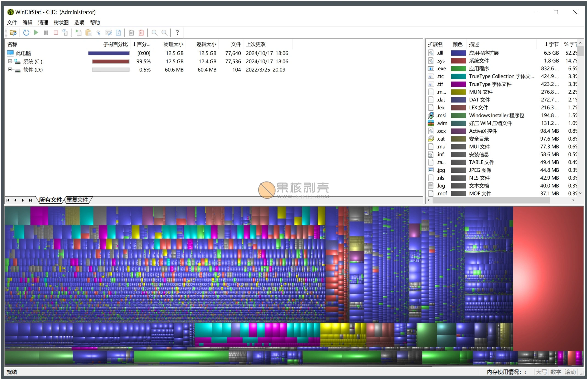This screenshot has height=380, width=588.
Task: Click the Refresh all icon
Action: coord(26,33)
